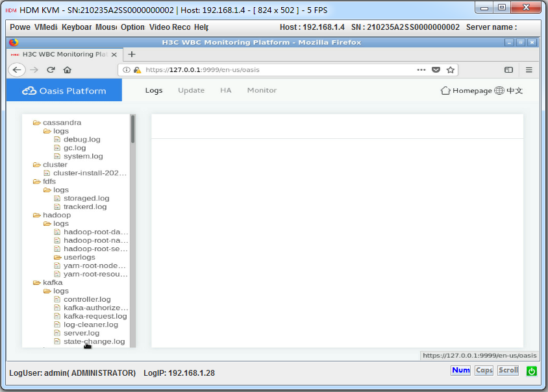
Task: Collapse the kafka folder
Action: (37, 282)
